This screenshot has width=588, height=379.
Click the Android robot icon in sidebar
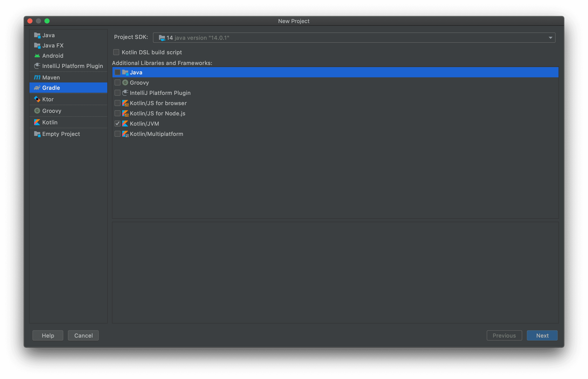pyautogui.click(x=37, y=56)
